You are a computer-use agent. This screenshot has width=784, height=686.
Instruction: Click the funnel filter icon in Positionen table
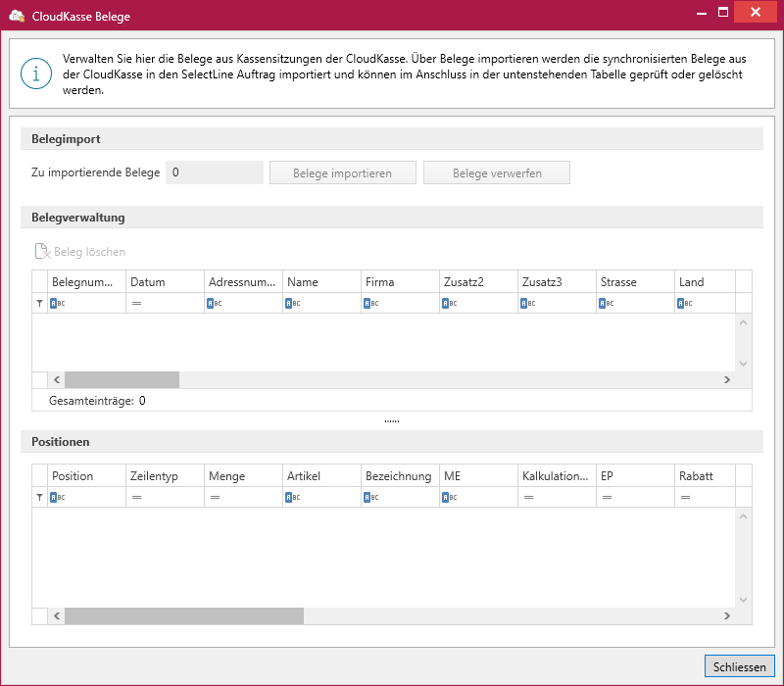tap(39, 497)
